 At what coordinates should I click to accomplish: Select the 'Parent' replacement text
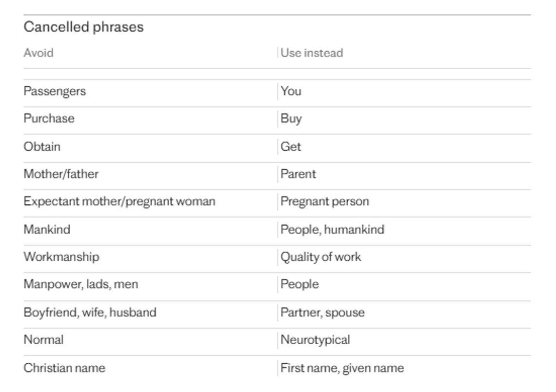click(298, 174)
